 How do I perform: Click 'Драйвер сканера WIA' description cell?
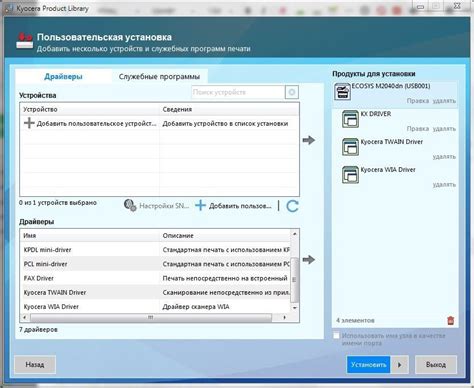[x=196, y=307]
